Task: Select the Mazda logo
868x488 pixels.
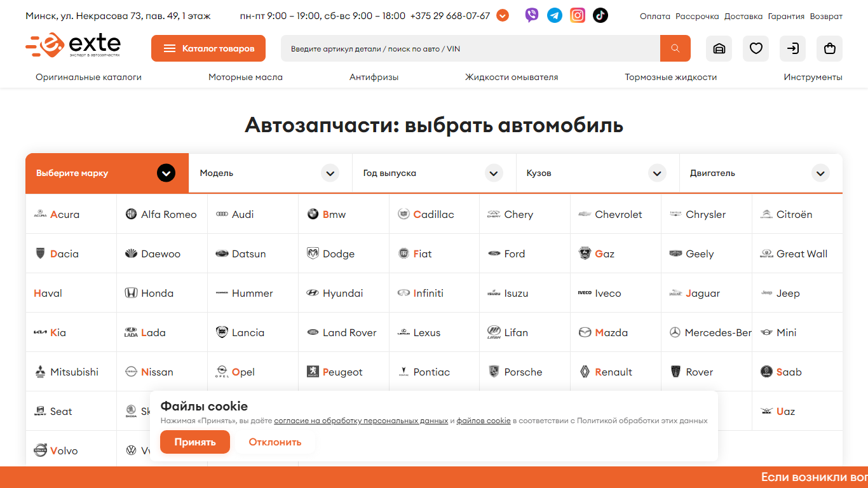Action: [x=585, y=333]
